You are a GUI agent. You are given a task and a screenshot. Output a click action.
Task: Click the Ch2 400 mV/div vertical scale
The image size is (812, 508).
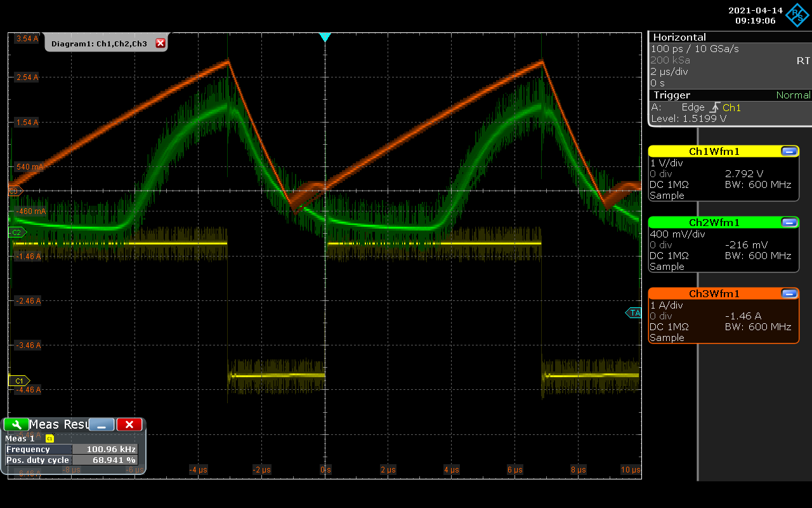click(x=679, y=234)
